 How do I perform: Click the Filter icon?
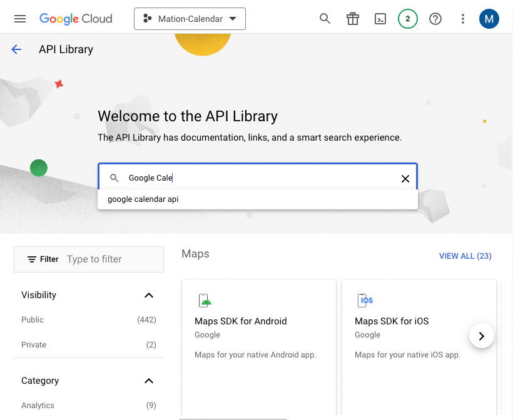click(32, 259)
